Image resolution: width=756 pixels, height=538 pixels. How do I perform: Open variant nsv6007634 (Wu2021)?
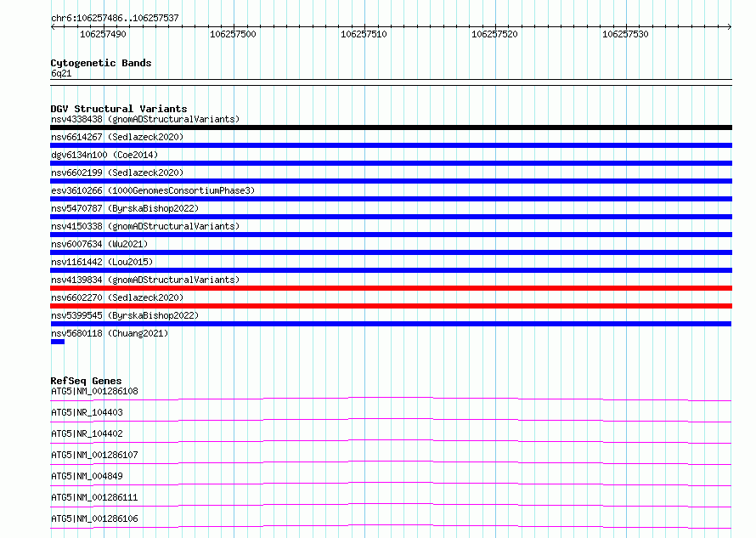99,244
